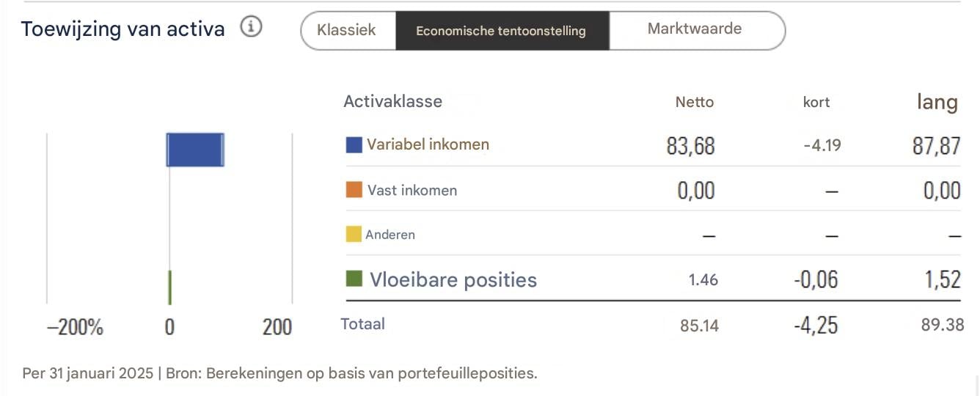The image size is (980, 396).
Task: Click the Variabel inkomen net value 83,68
Action: click(x=690, y=146)
